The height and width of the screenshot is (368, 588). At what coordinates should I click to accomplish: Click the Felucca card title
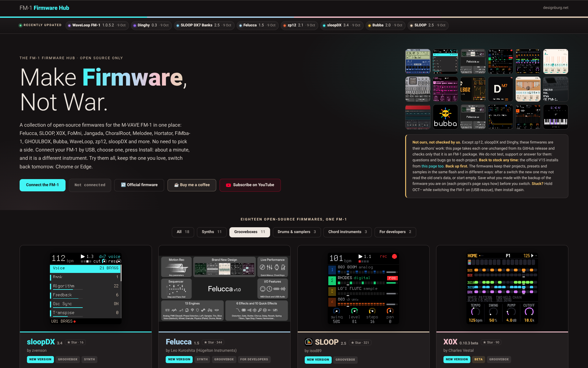179,342
